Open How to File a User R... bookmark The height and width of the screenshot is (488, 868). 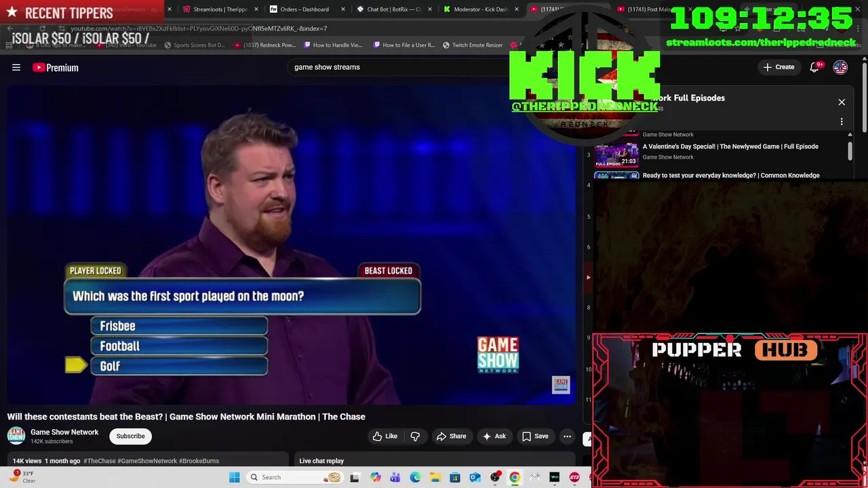[x=404, y=45]
